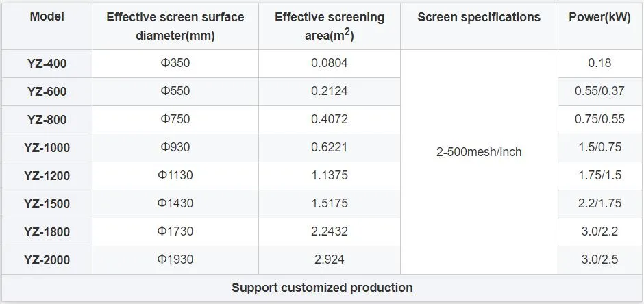Click the Effective screening area header
This screenshot has height=304, width=644.
(x=330, y=26)
